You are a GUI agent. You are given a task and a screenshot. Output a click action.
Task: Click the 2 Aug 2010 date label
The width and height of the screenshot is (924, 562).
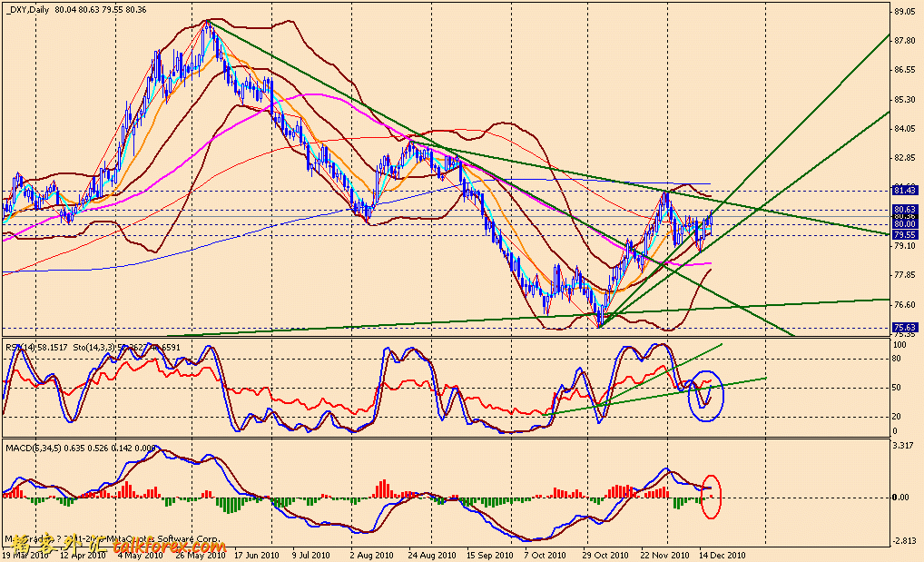tap(371, 556)
